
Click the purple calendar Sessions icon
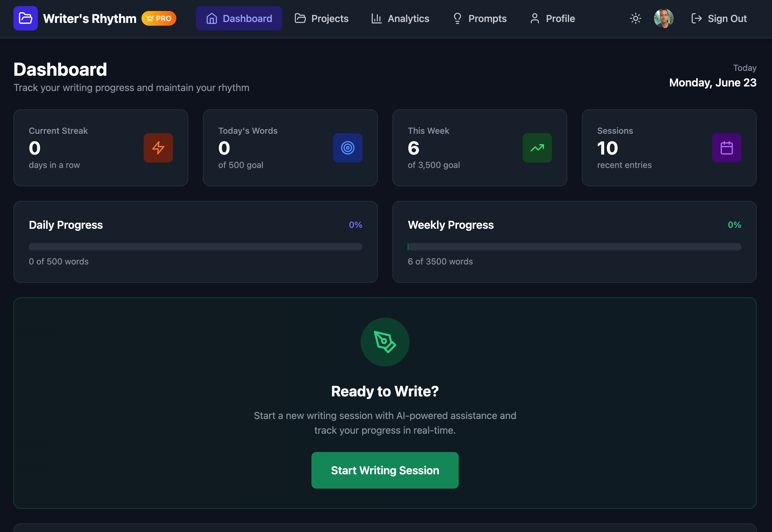(x=726, y=148)
